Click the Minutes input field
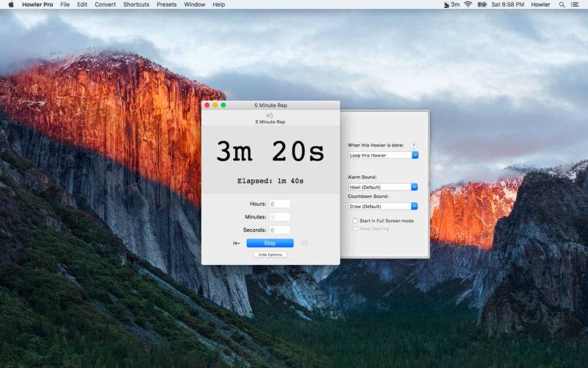 click(280, 217)
